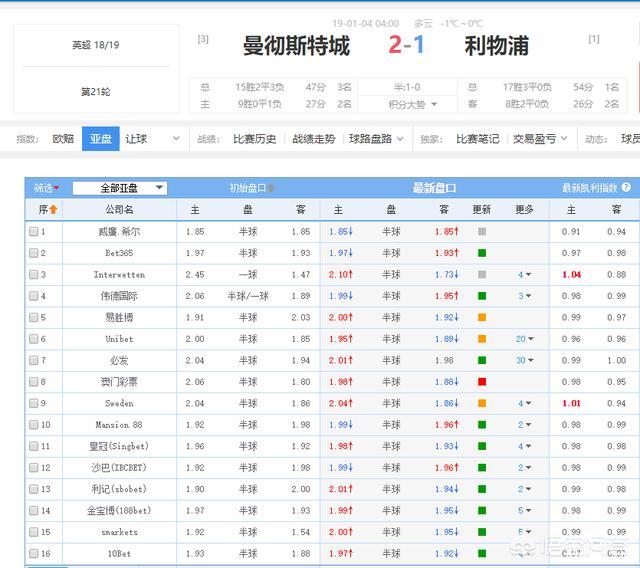Screen dimensions: 640x568
Task: Select the 亚盘 tab
Action: (100, 139)
